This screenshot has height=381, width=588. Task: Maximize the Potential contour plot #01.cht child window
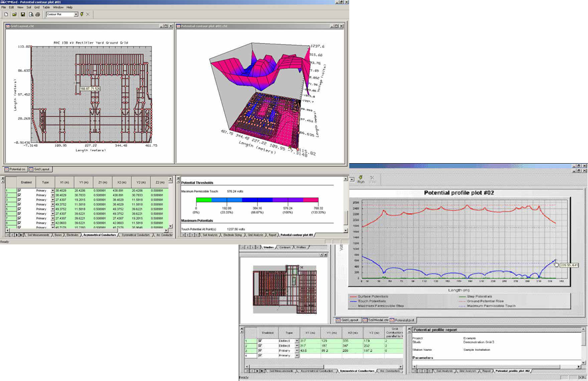pos(336,26)
